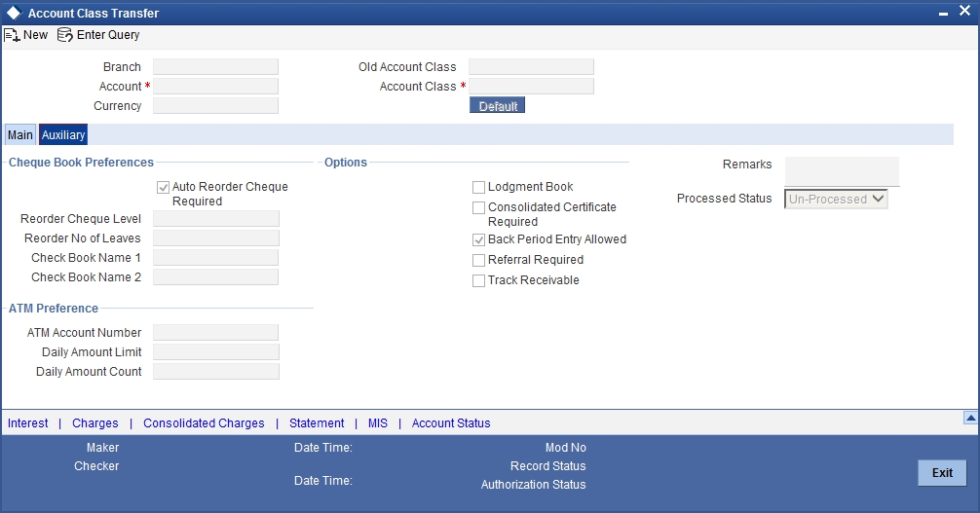Open the MIS link
Viewport: 980px width, 513px height.
click(x=378, y=423)
